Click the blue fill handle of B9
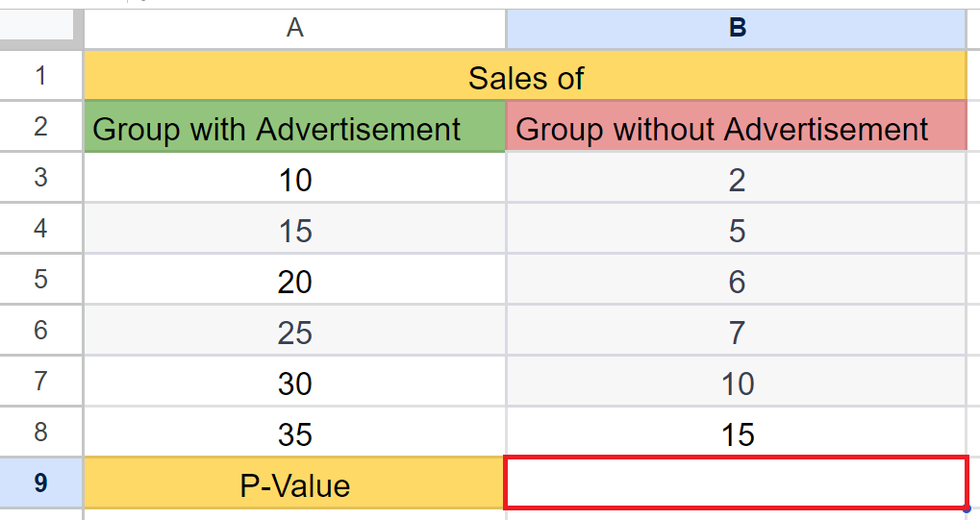980x520 pixels. click(x=967, y=508)
